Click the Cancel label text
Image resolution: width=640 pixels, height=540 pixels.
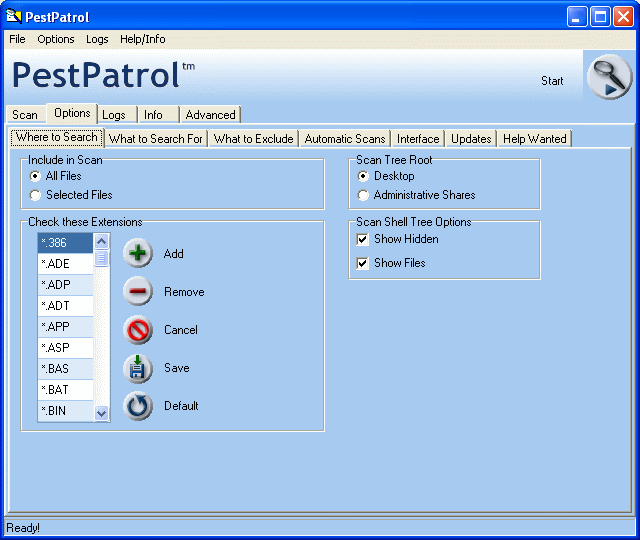(181, 330)
